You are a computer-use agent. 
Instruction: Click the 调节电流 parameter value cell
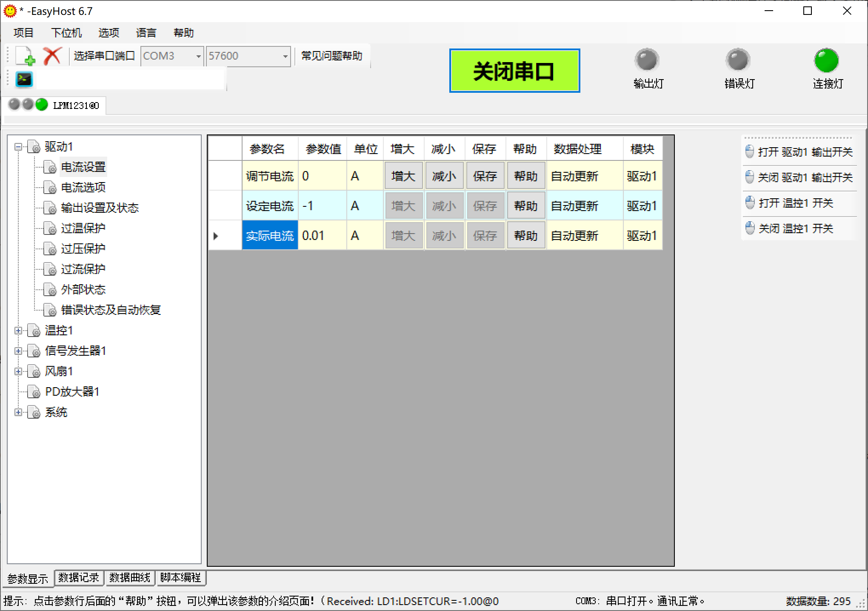[x=322, y=176]
